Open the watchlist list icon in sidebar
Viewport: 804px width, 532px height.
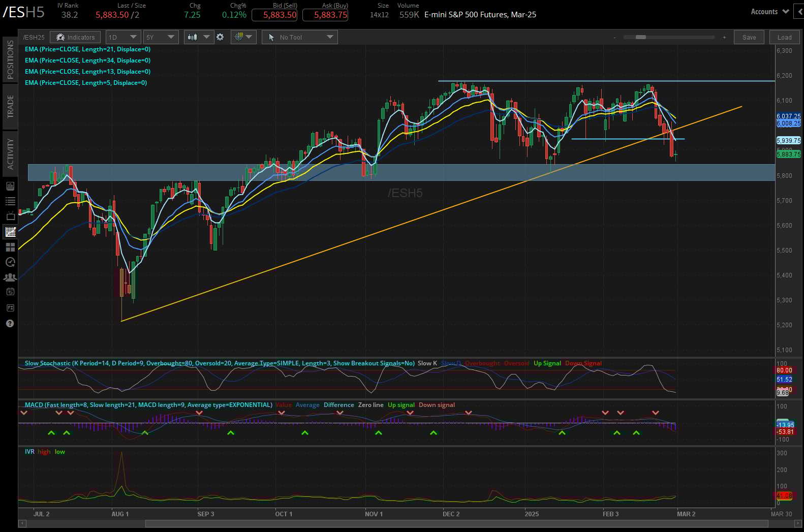click(10, 201)
